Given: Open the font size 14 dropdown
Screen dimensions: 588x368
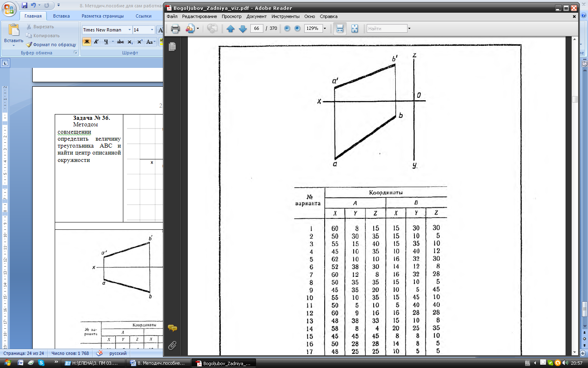Looking at the screenshot, I should point(152,30).
